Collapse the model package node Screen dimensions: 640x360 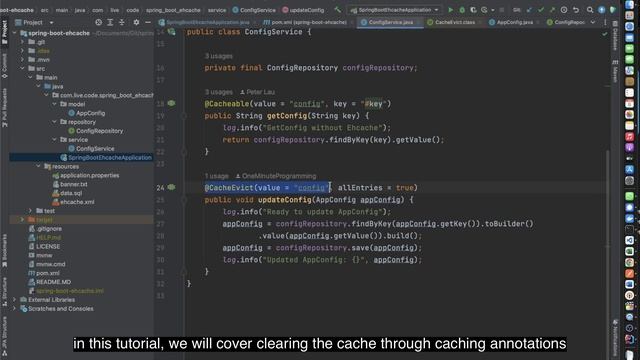(54, 104)
